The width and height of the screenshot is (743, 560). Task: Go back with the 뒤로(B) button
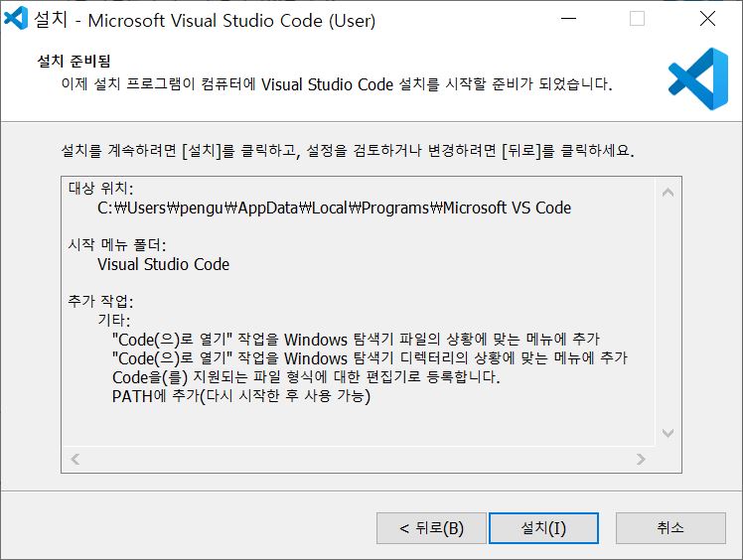point(431,528)
